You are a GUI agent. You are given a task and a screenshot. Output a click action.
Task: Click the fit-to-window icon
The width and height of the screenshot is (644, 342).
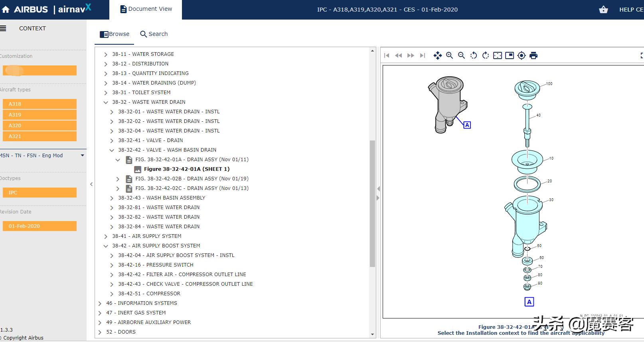(497, 55)
